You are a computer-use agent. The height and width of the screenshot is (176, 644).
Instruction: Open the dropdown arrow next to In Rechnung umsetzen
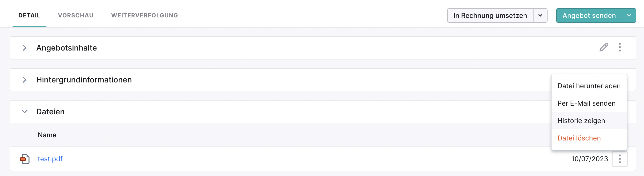pos(540,15)
